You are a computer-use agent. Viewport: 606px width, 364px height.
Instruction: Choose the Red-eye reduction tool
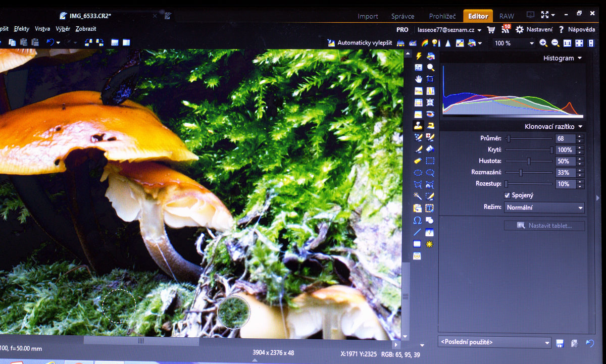coord(430,114)
